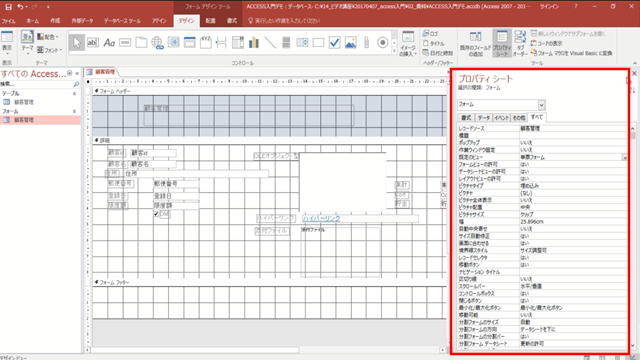Open the Tab Order tool

pos(520,43)
